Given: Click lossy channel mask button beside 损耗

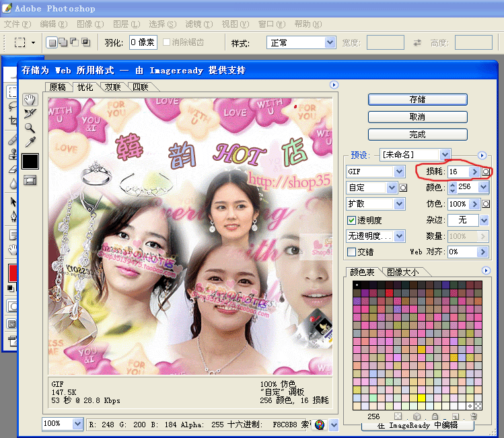Looking at the screenshot, I should pyautogui.click(x=486, y=172).
